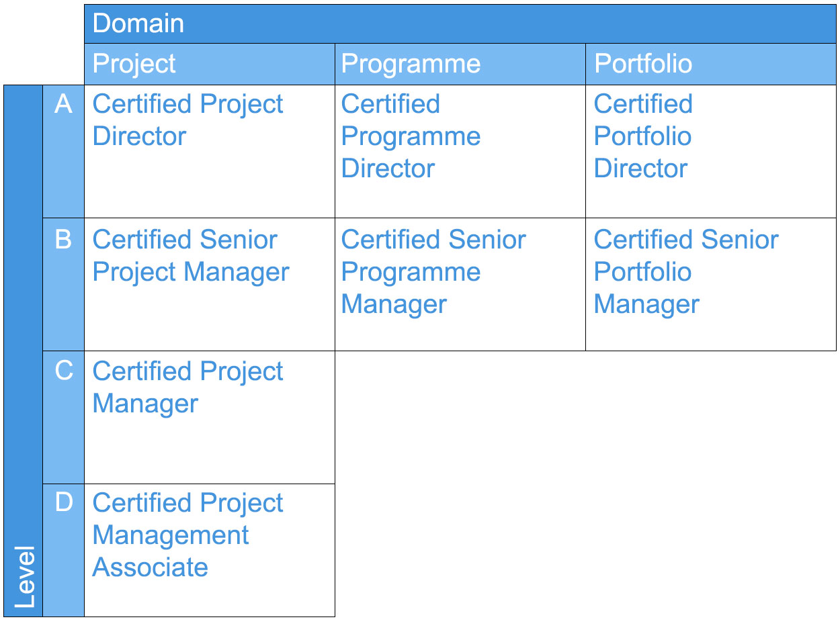Open Certified Senior Portfolio Manager
840x638 pixels.
click(x=685, y=272)
